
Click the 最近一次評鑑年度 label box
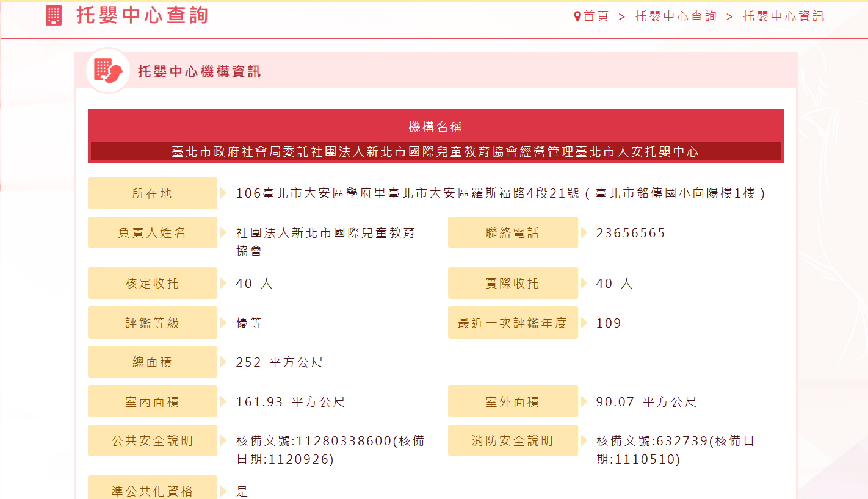512,323
